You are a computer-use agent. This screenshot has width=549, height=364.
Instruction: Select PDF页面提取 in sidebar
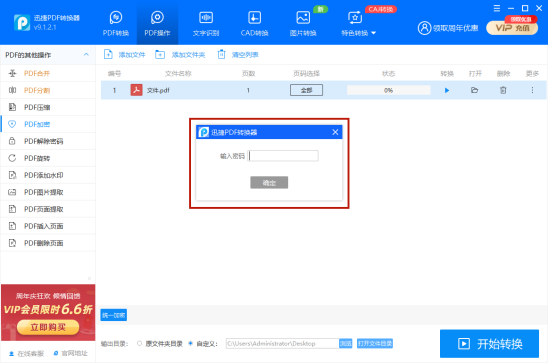(x=48, y=209)
